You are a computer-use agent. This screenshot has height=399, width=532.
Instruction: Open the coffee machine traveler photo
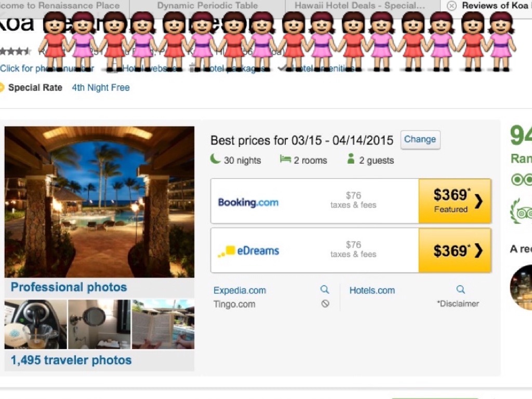(x=36, y=324)
